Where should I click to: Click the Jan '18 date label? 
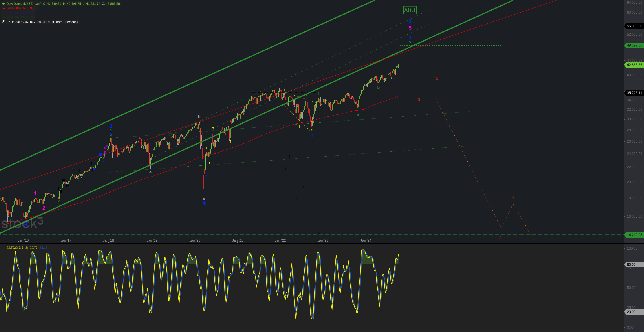tap(108, 240)
